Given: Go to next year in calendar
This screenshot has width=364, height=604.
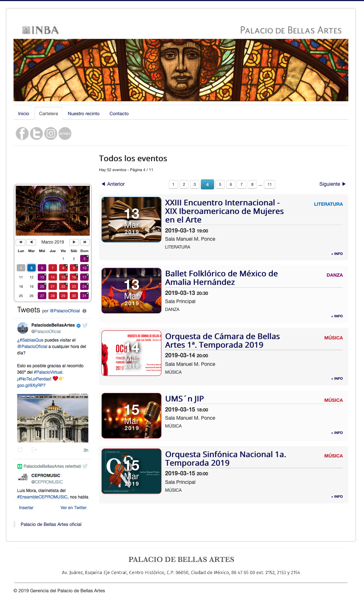Looking at the screenshot, I should tap(85, 242).
